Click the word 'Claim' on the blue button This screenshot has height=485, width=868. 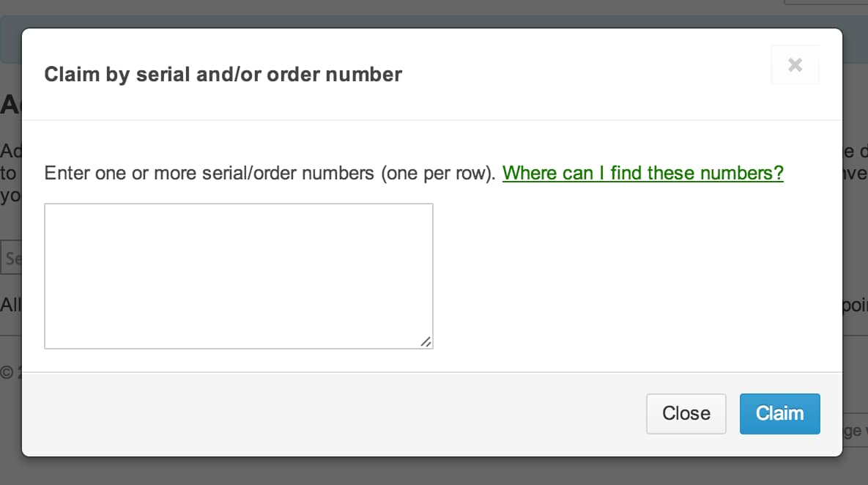pos(779,414)
